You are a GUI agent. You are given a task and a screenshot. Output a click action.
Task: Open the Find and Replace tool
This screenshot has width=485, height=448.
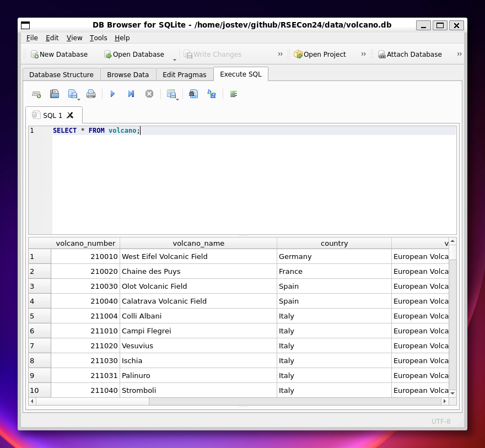coord(211,94)
